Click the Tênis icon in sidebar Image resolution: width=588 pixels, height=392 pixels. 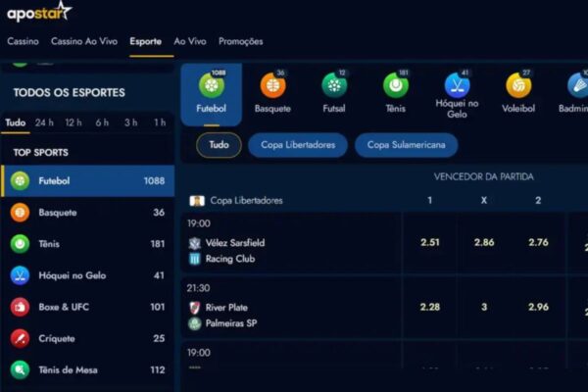20,244
